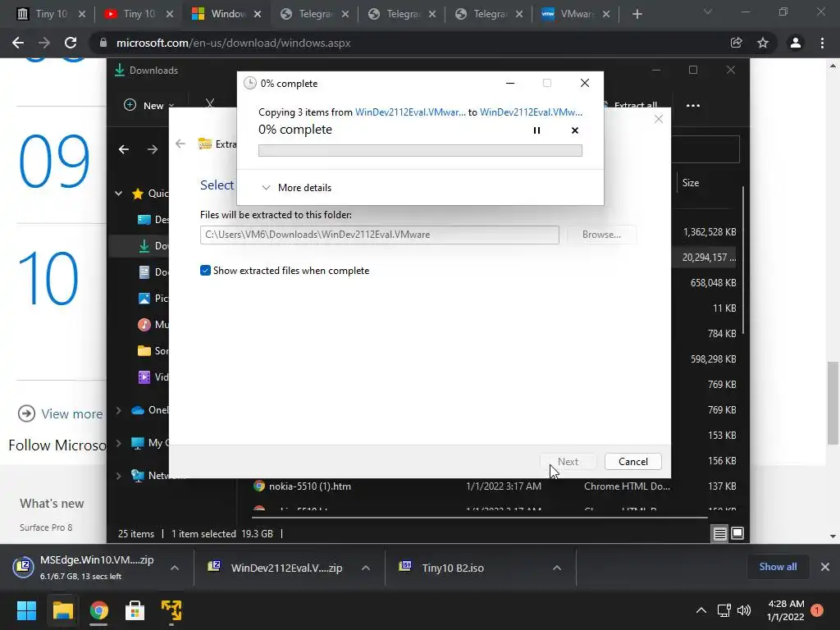840x630 pixels.
Task: Select Videos icon in navigation pane
Action: tap(144, 377)
